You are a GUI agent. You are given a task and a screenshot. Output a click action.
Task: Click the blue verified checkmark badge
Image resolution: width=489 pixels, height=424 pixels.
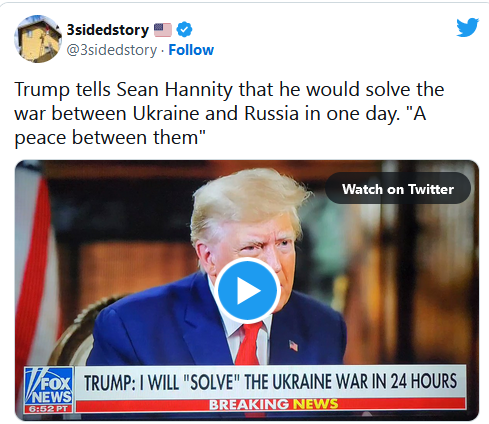(x=184, y=30)
